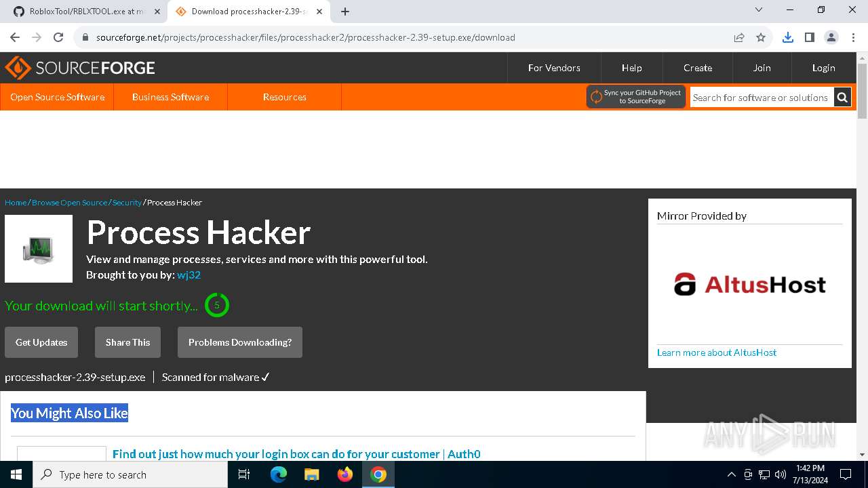Launch Microsoft Edge from taskbar

click(x=279, y=474)
